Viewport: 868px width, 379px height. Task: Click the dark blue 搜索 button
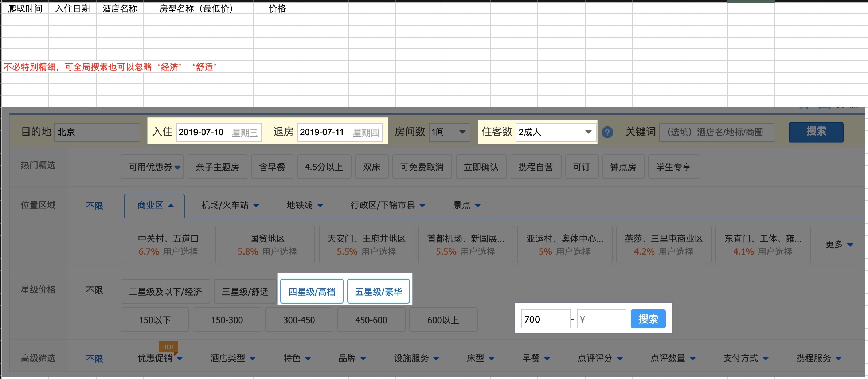(x=816, y=132)
